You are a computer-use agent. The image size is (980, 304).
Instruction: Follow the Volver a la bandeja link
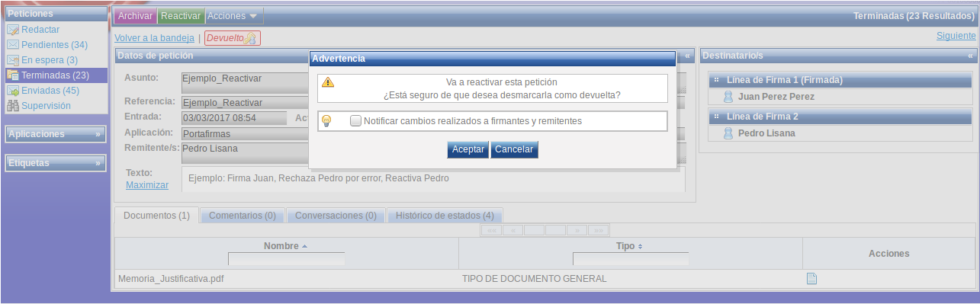pos(154,37)
